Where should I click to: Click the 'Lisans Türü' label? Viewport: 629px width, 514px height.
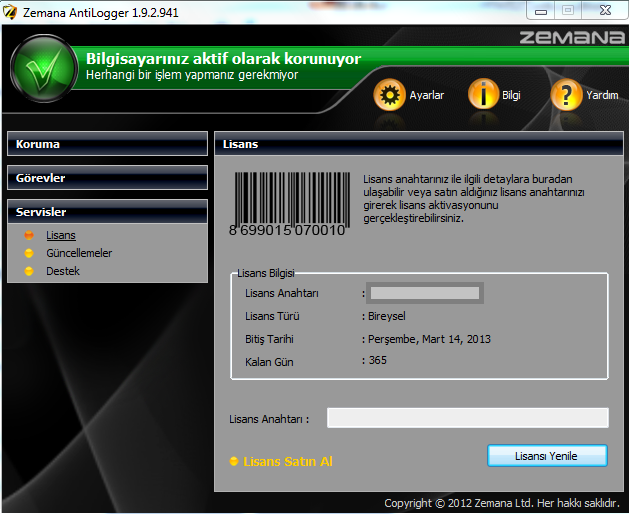272,316
